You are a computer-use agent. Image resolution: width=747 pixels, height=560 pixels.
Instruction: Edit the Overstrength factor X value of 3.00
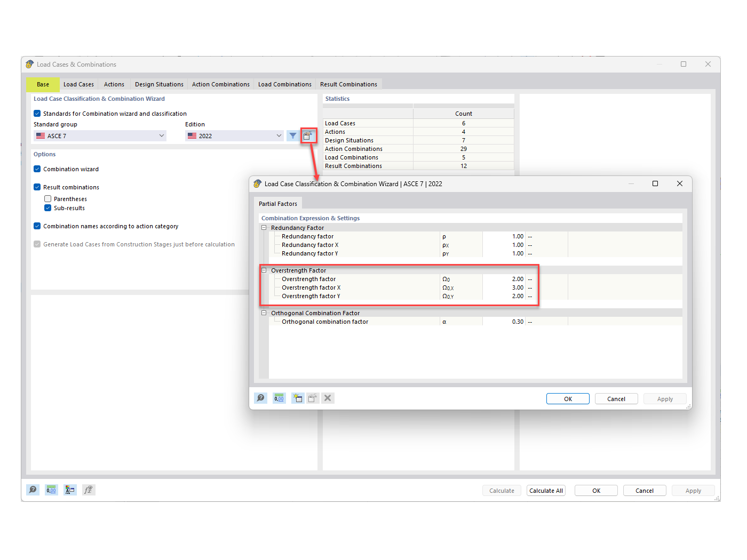[x=516, y=287]
